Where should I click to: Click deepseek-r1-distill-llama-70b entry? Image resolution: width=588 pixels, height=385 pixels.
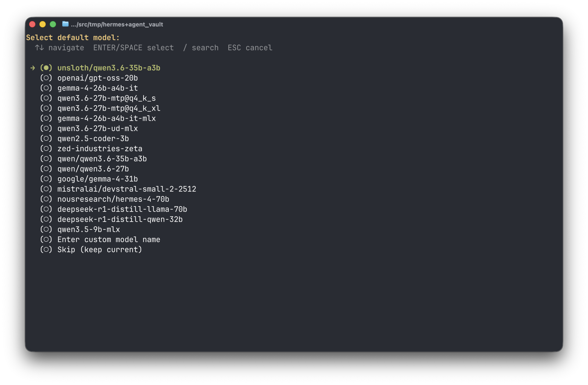(x=122, y=209)
